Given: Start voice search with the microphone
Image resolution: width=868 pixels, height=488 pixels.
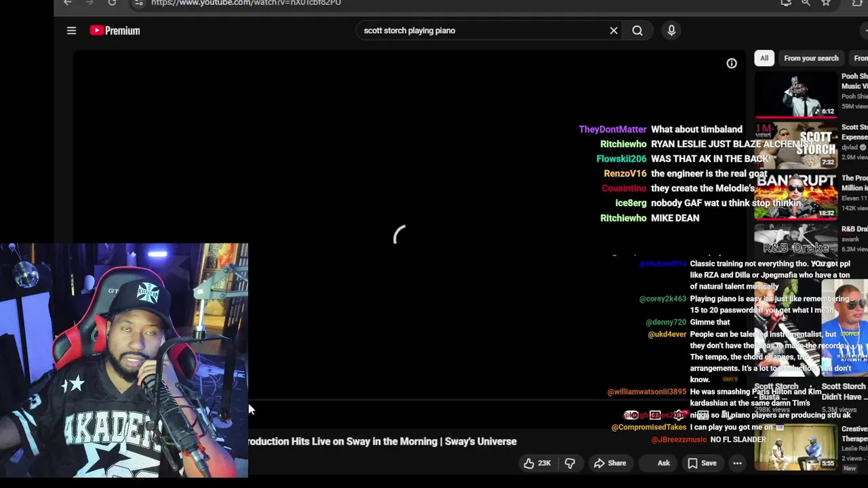Looking at the screenshot, I should coord(671,30).
